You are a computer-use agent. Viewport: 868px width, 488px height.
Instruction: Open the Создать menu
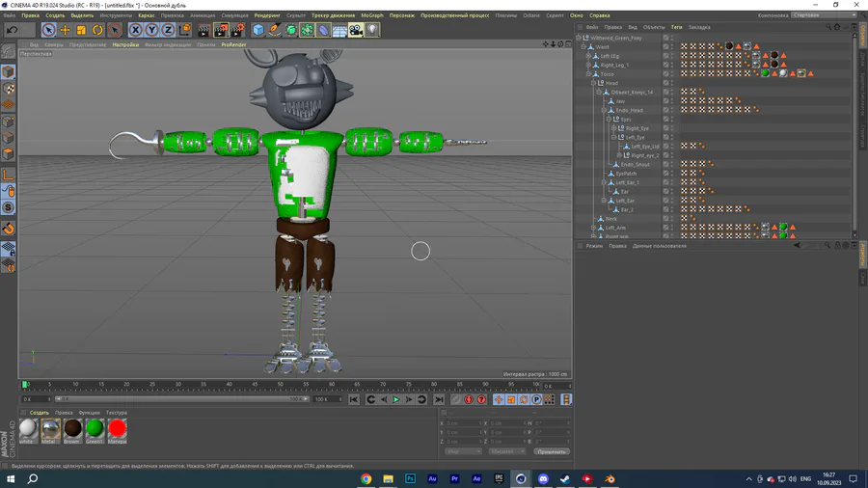(x=55, y=15)
